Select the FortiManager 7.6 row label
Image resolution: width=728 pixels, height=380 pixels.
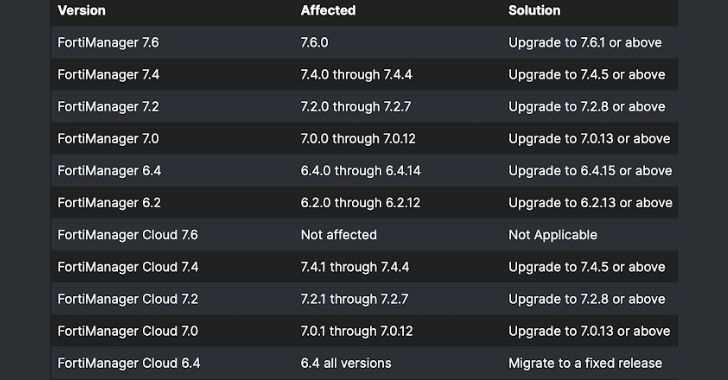point(108,42)
